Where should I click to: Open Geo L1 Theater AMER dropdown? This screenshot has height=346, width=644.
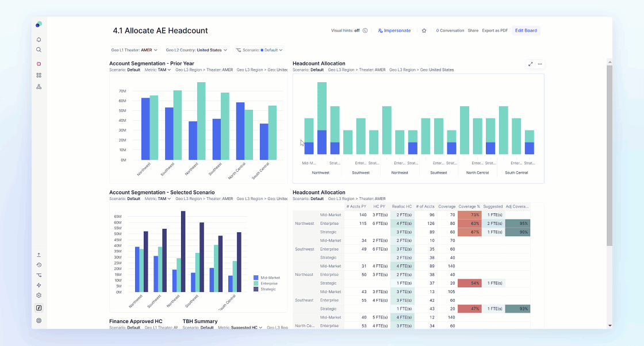tap(134, 50)
